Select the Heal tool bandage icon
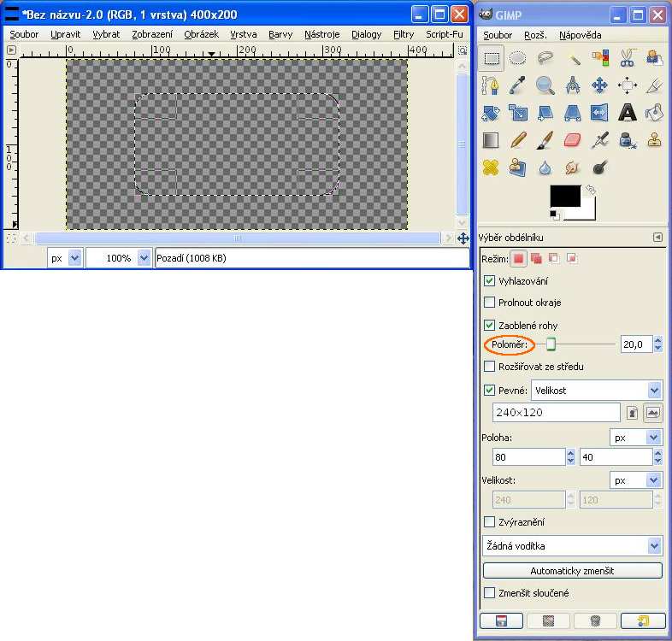Screen dimensions: 672x641 click(491, 167)
